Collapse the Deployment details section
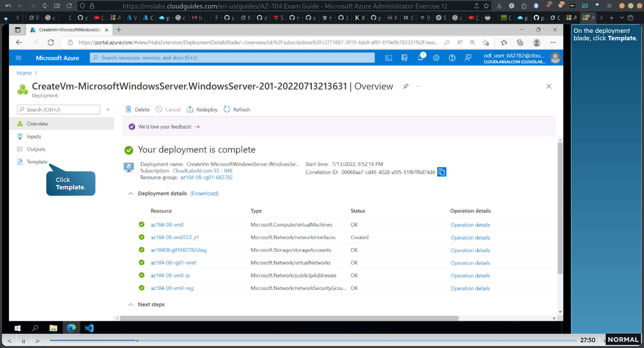The image size is (644, 348). coord(131,193)
